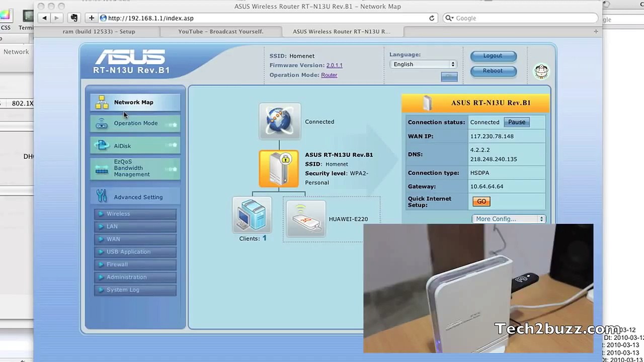Open the AiDisk menu item
The width and height of the screenshot is (644, 362).
(x=135, y=146)
